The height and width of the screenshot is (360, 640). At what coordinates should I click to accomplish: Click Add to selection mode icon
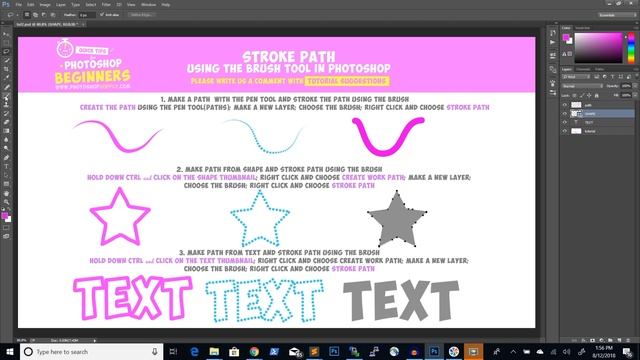point(36,15)
